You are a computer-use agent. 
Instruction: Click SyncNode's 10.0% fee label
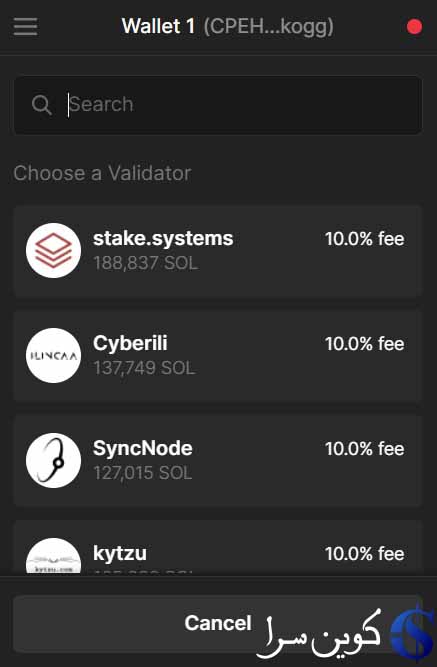pos(365,449)
